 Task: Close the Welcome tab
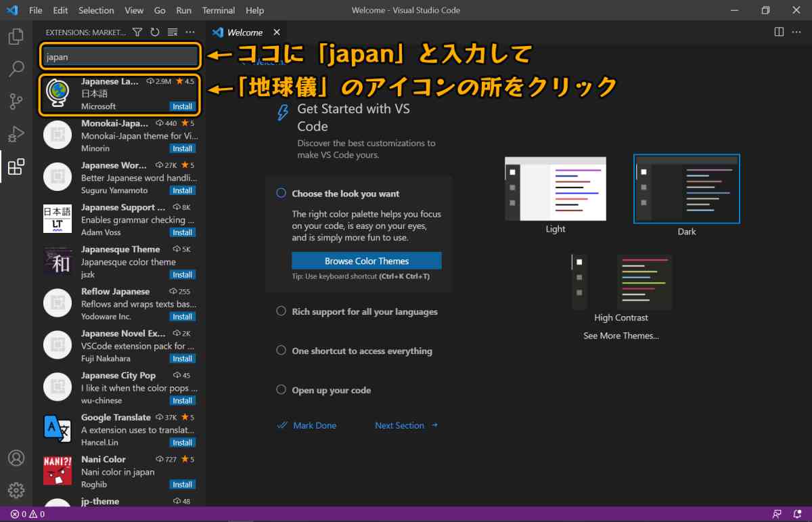click(x=277, y=32)
